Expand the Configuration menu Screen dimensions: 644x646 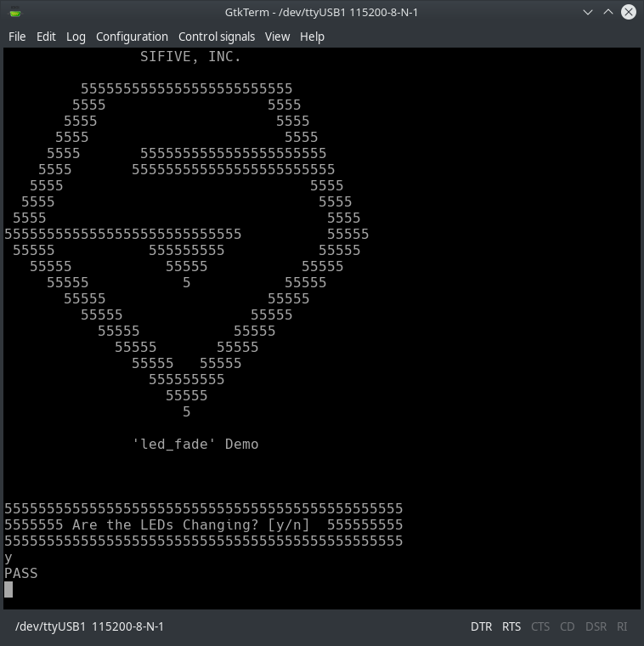click(132, 37)
